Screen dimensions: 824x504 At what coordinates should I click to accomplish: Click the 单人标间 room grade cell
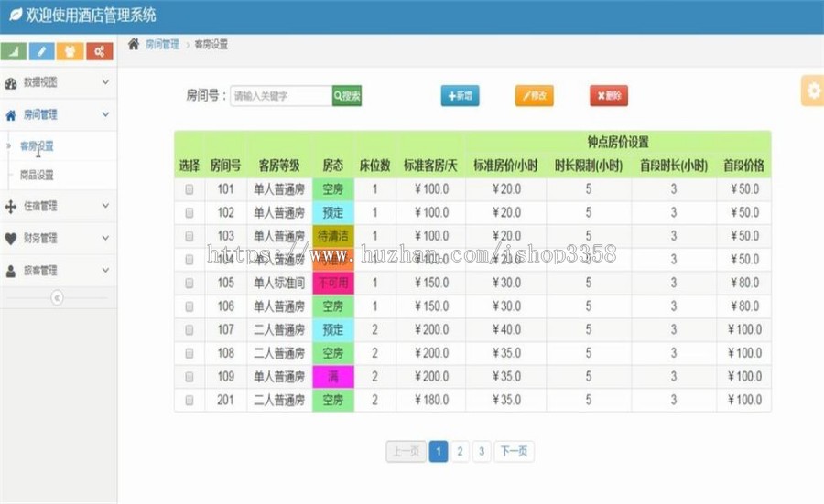click(279, 283)
